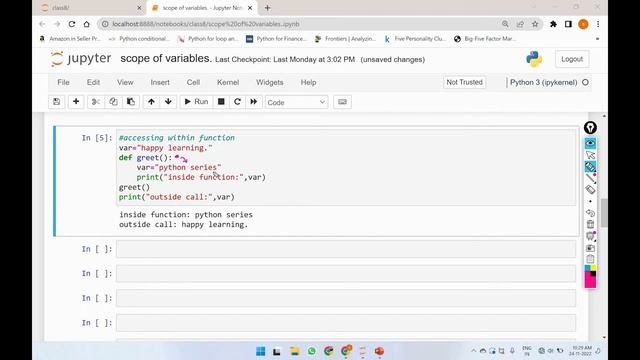Screen dimensions: 640x360
Task: Open browser menu three dots
Action: [x=598, y=24]
